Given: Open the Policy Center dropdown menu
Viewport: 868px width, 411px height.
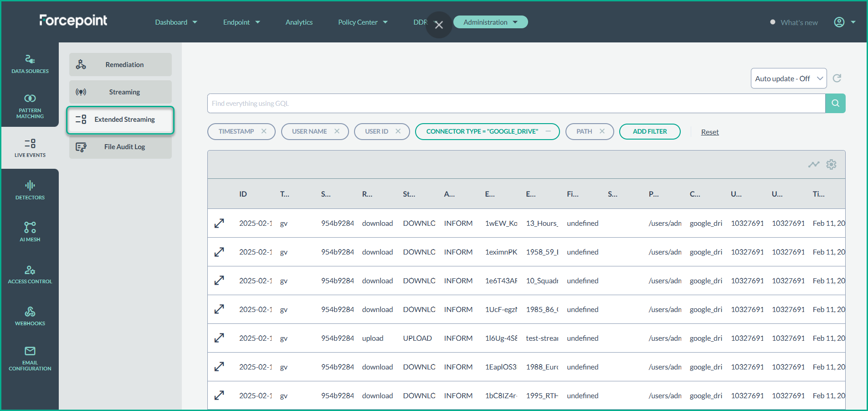Looking at the screenshot, I should coord(363,22).
